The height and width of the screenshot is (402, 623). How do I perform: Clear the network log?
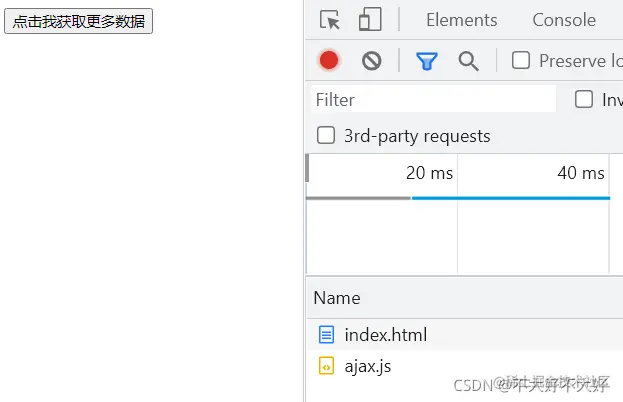pos(371,61)
